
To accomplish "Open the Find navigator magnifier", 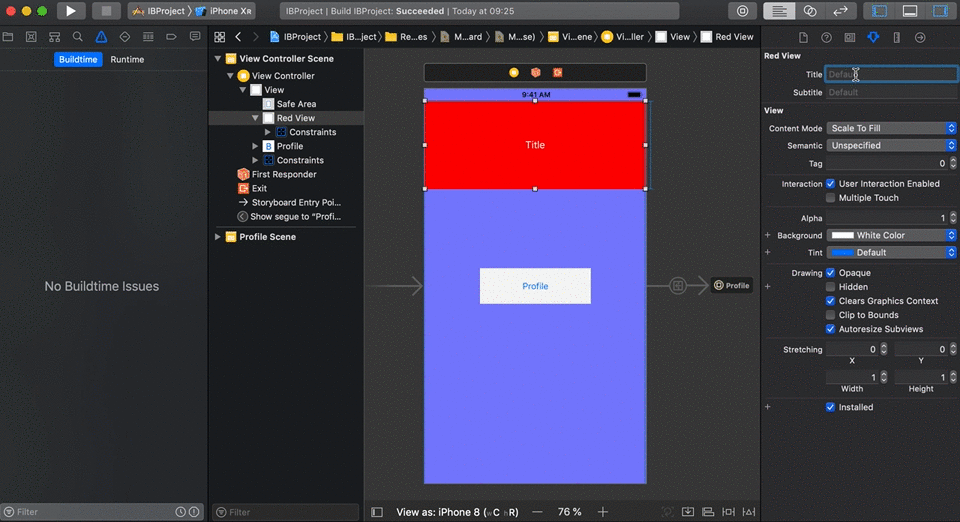I will pyautogui.click(x=78, y=37).
